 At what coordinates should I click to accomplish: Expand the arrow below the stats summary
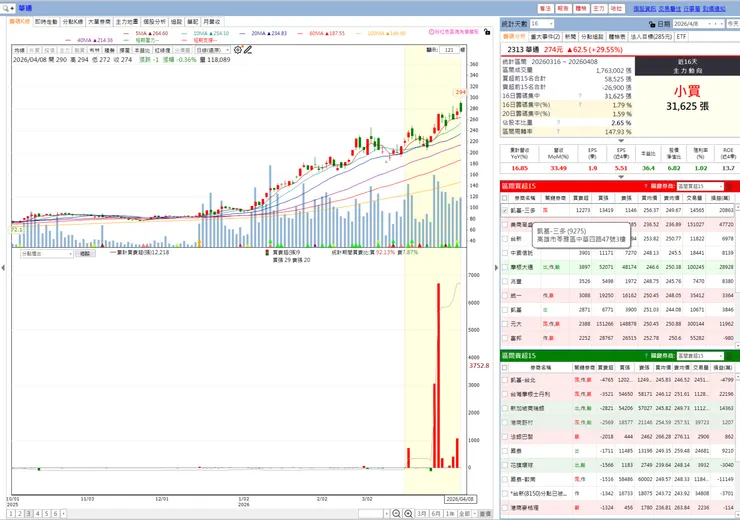[621, 141]
